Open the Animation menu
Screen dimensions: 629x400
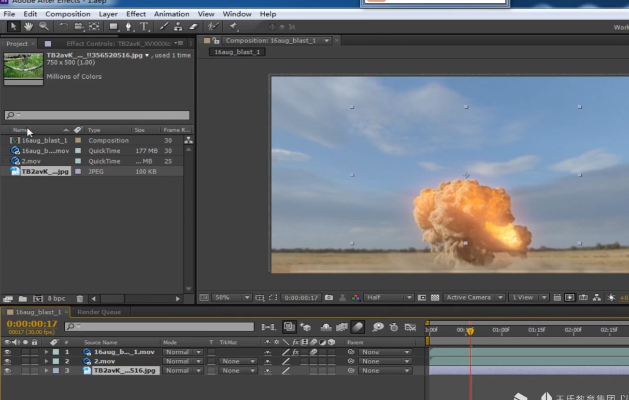pos(172,14)
